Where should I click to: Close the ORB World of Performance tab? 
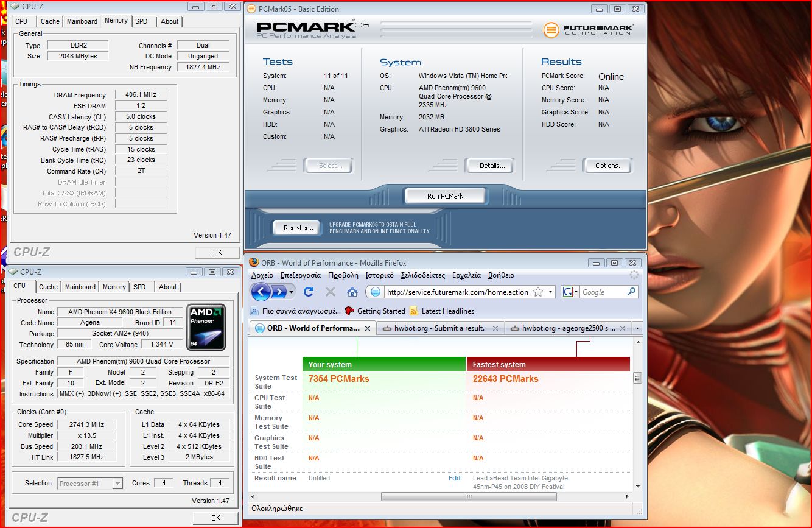point(368,328)
